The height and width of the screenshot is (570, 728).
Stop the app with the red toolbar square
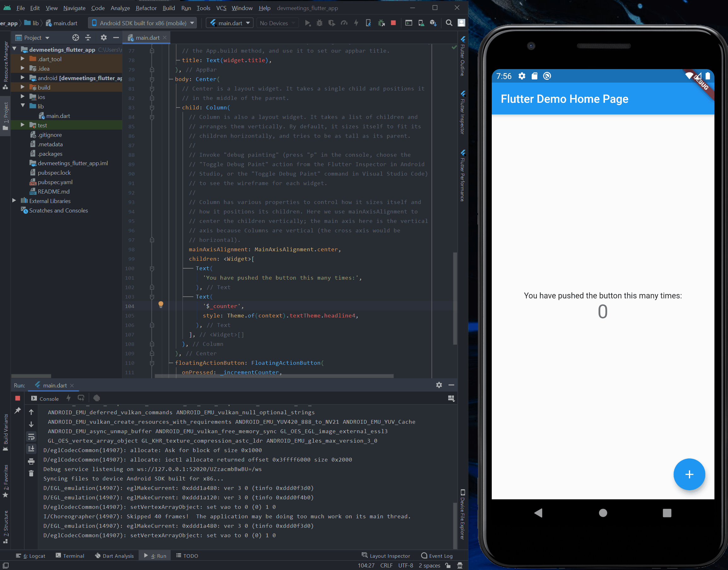[x=393, y=23]
